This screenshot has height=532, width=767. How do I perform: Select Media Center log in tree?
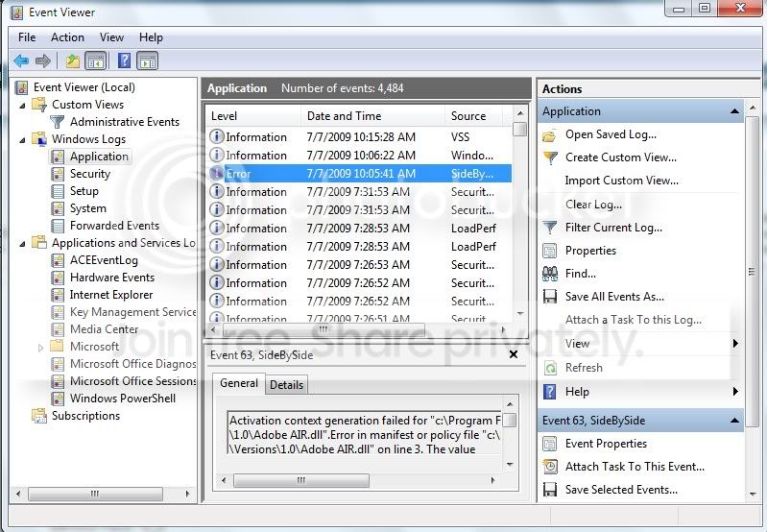(x=105, y=329)
